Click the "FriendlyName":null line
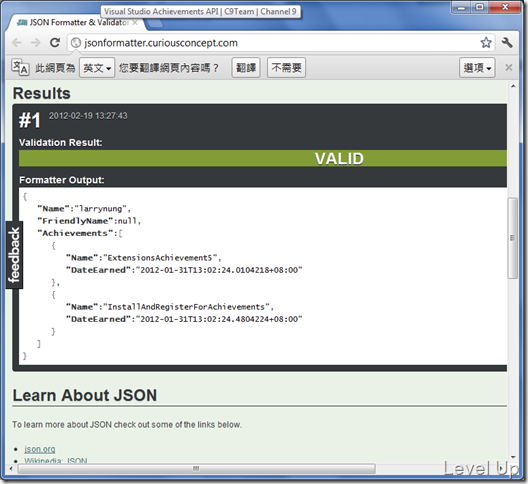Viewport: 528px width, 484px height. 89,221
